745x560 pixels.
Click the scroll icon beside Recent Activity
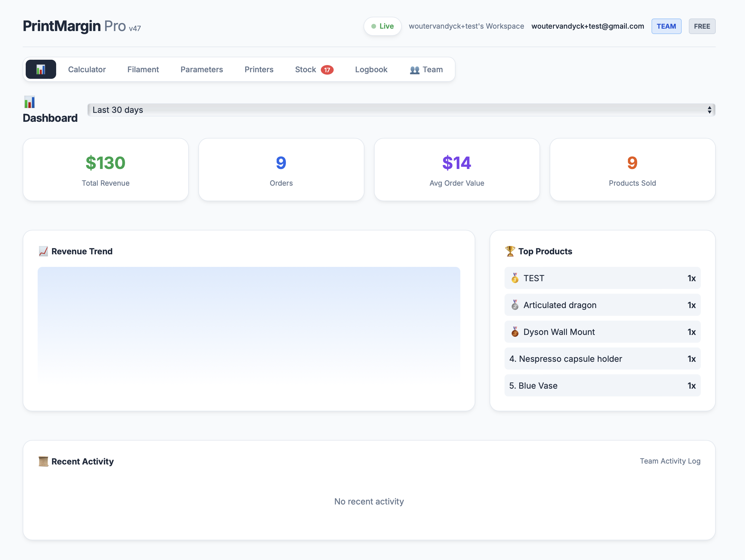pos(43,461)
